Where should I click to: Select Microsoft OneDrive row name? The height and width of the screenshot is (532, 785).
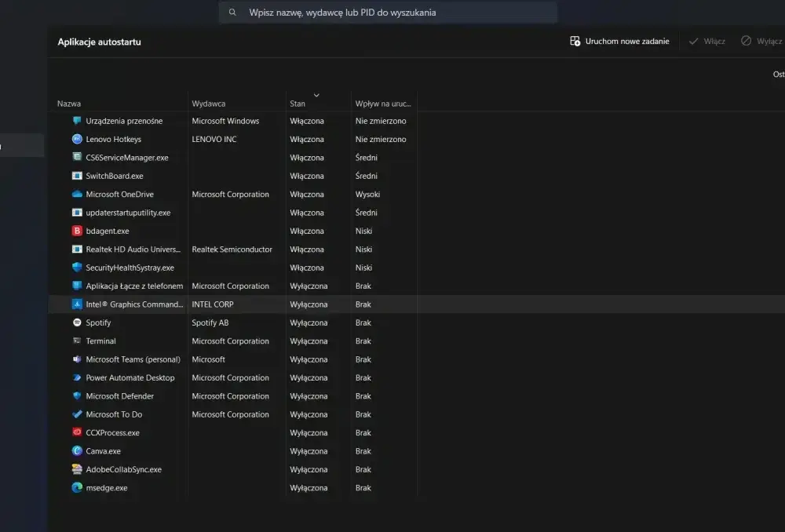(x=119, y=194)
